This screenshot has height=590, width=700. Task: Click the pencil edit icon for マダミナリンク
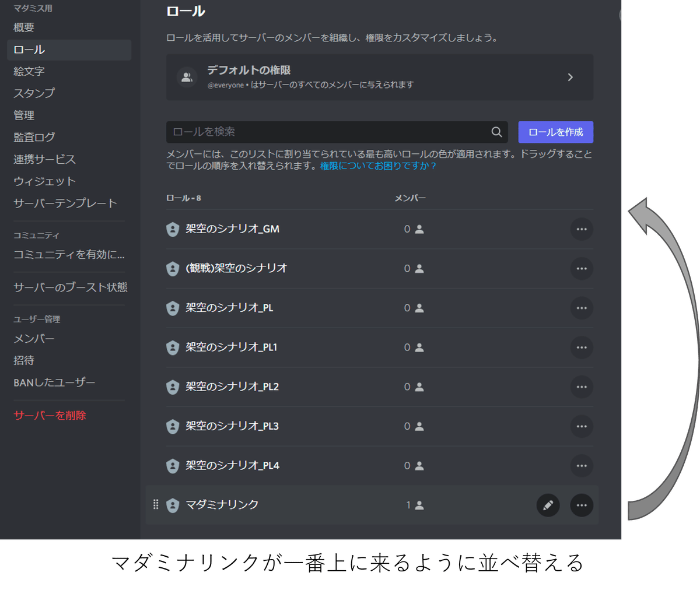coord(548,505)
